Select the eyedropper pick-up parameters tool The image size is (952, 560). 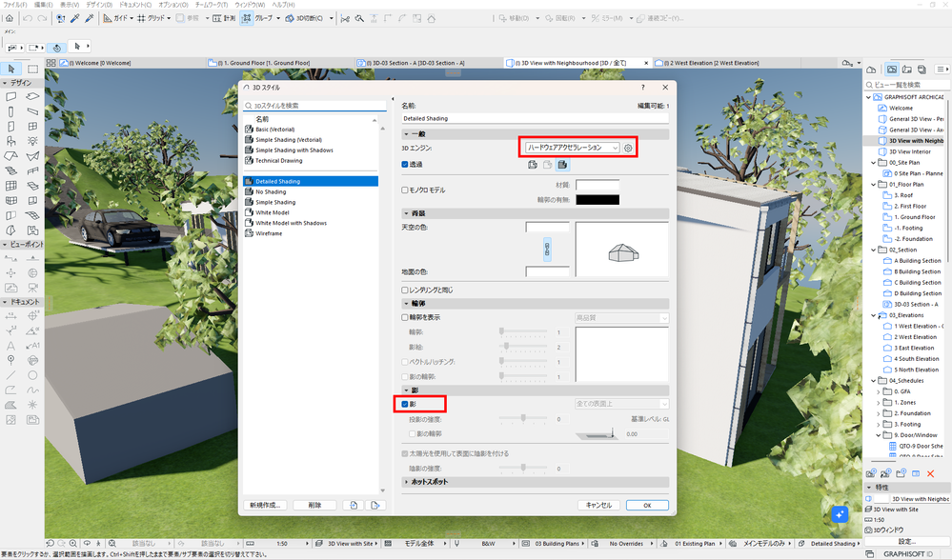[x=75, y=18]
